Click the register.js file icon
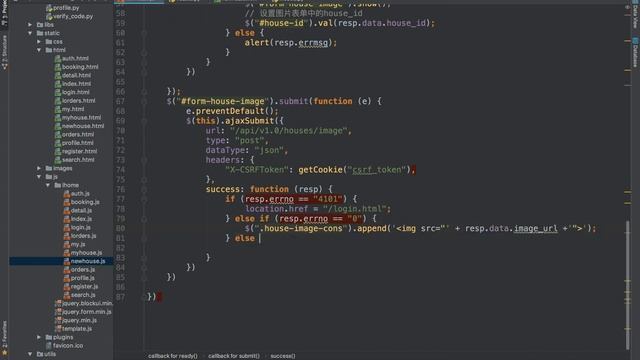Image resolution: width=640 pixels, height=360 pixels. pos(67,287)
